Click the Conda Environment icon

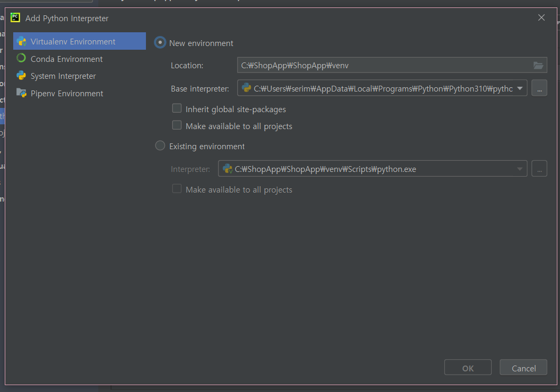21,58
